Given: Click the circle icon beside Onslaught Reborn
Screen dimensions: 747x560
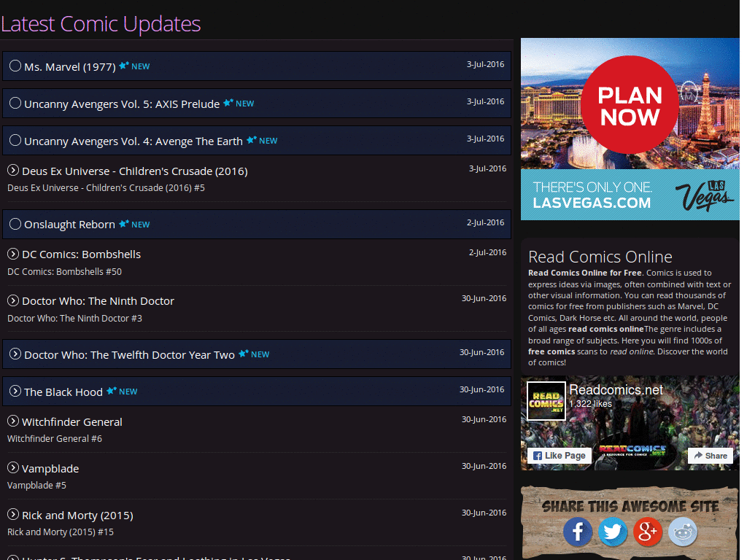Looking at the screenshot, I should [x=15, y=224].
